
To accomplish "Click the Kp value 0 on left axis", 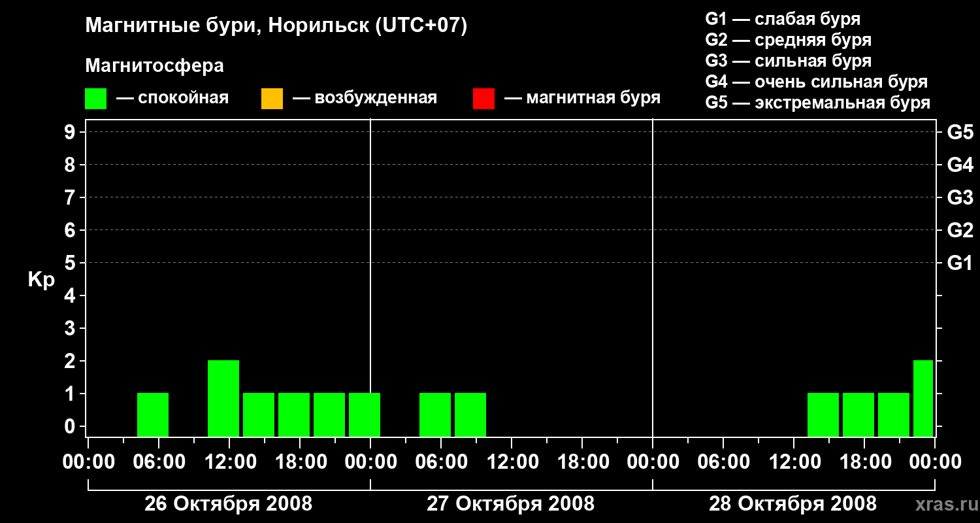I will point(71,426).
